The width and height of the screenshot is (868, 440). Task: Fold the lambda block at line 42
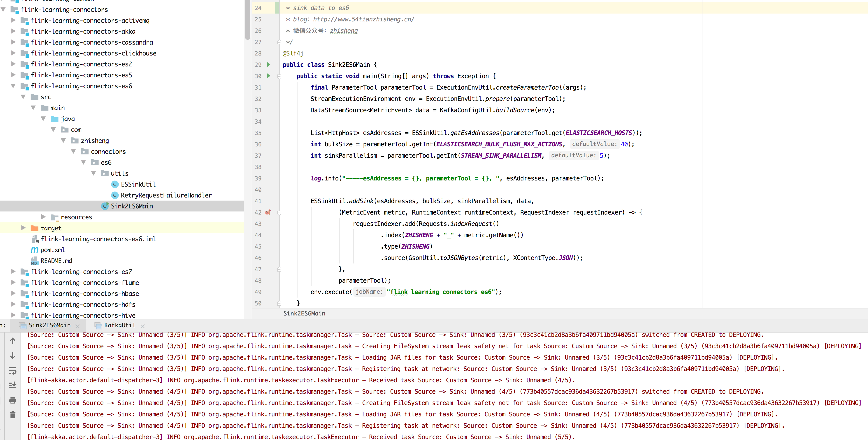(x=279, y=213)
